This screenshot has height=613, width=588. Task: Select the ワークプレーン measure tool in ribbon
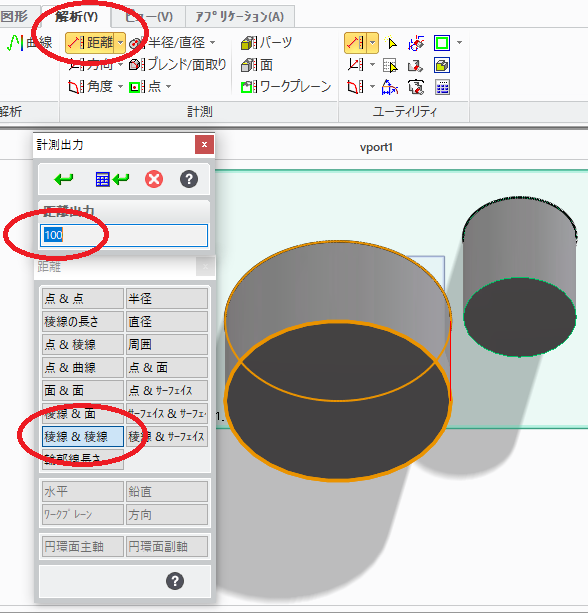point(286,86)
